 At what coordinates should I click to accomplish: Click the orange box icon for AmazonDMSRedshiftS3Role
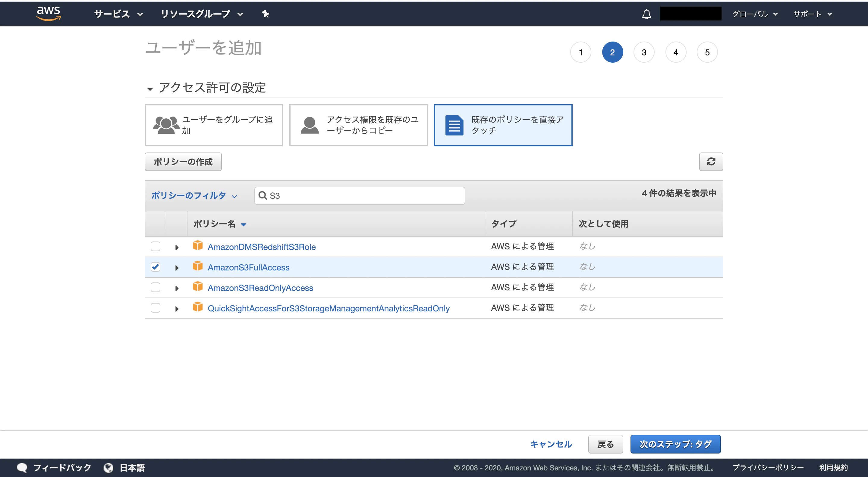(x=197, y=246)
